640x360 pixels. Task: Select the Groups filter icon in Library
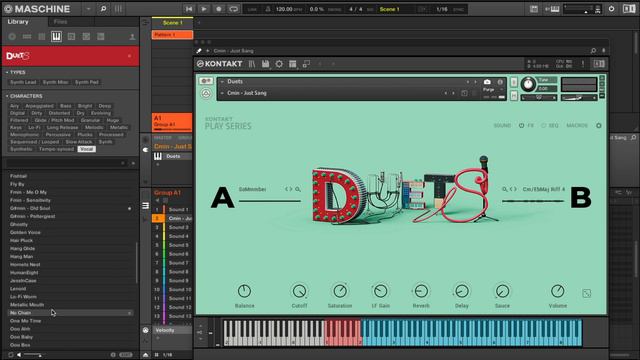pos(27,37)
